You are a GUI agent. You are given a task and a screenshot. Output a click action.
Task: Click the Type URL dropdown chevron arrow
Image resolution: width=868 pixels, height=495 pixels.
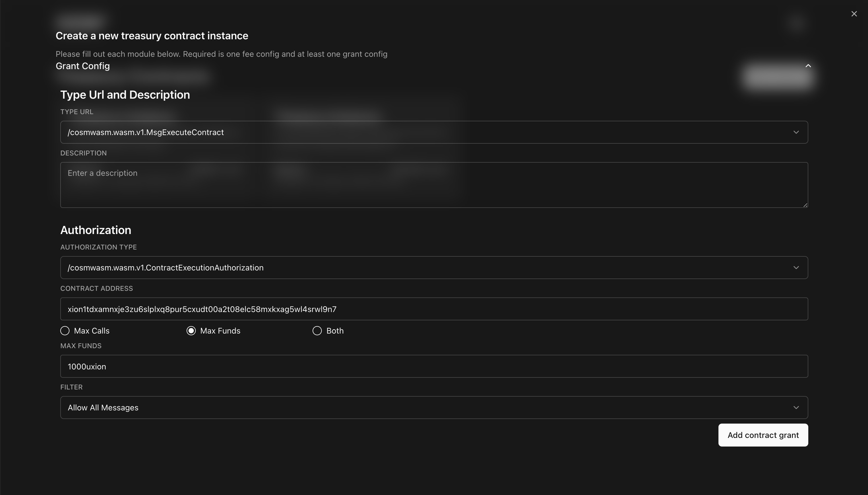click(796, 132)
